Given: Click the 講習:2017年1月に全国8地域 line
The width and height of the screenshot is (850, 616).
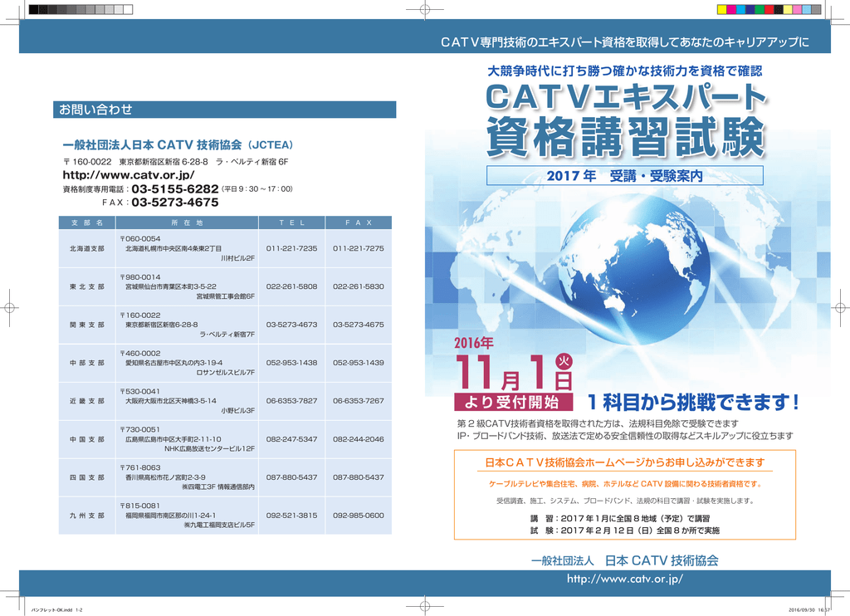Looking at the screenshot, I should point(620,518).
